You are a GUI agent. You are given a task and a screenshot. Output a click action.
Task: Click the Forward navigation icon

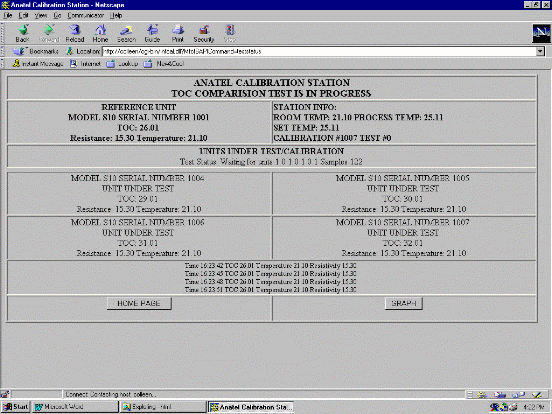48,33
